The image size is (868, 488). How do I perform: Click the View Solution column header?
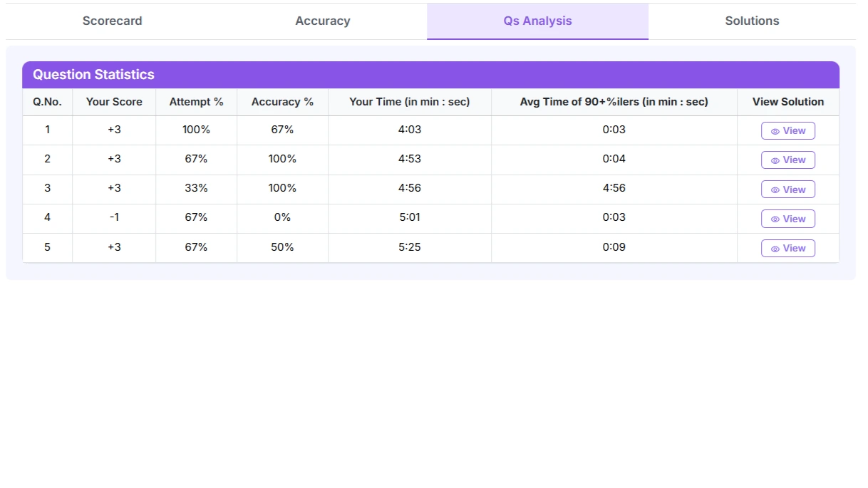point(787,102)
